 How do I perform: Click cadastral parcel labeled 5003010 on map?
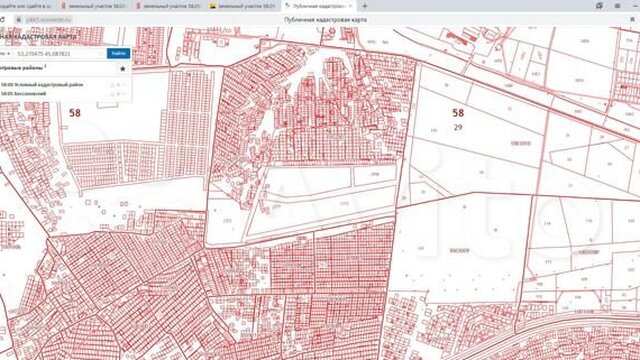(x=520, y=143)
